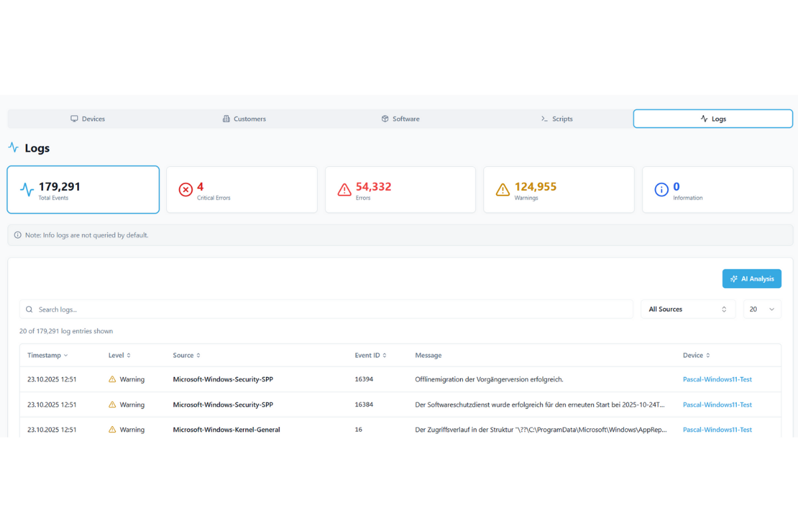Open the All Sources dropdown

688,309
